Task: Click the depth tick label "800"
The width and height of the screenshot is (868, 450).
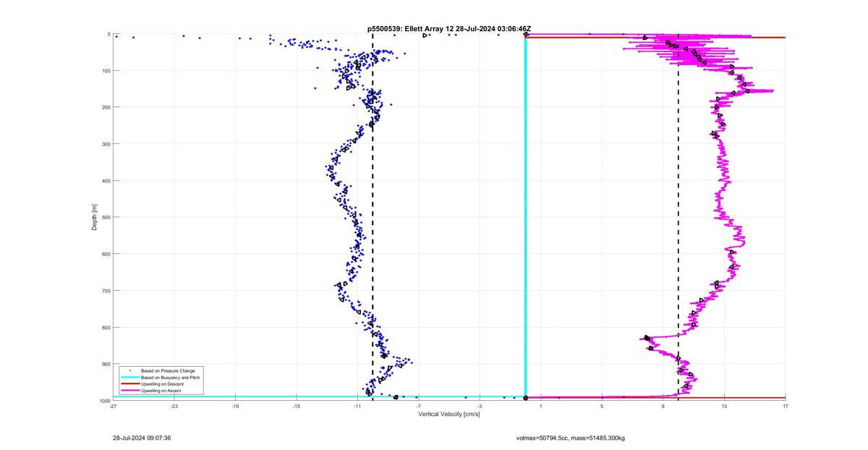Action: pyautogui.click(x=106, y=327)
